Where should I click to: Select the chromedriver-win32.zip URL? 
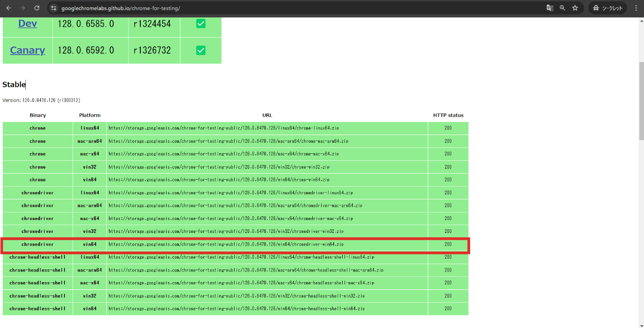[x=226, y=231]
